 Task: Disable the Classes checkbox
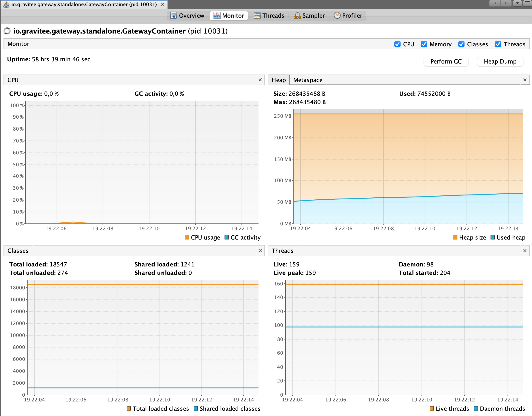point(461,44)
